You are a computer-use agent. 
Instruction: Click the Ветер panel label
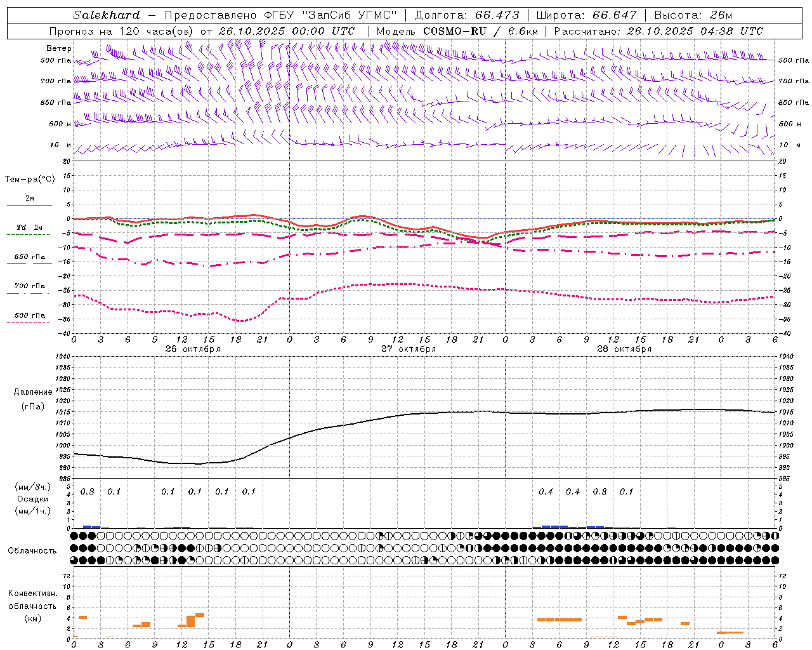pos(59,48)
